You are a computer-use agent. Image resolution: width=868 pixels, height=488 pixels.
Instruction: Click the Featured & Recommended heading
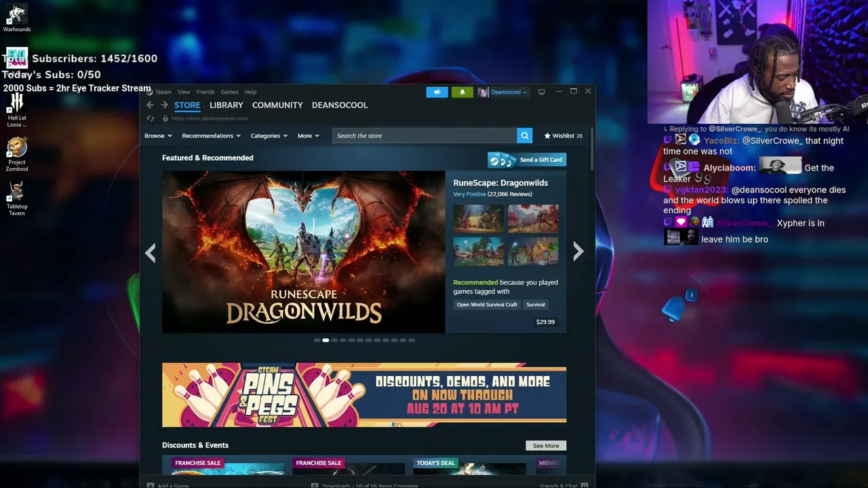(208, 158)
